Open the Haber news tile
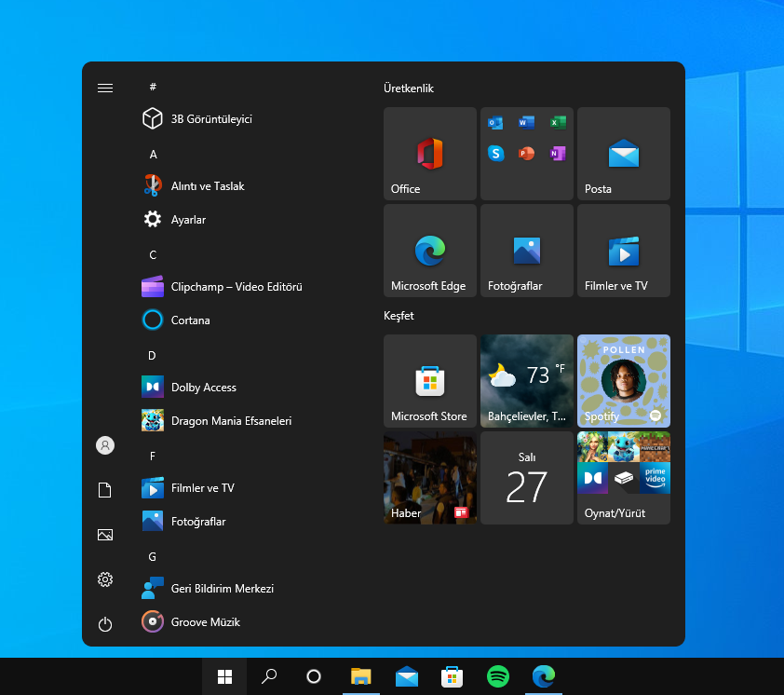This screenshot has height=695, width=784. (429, 478)
